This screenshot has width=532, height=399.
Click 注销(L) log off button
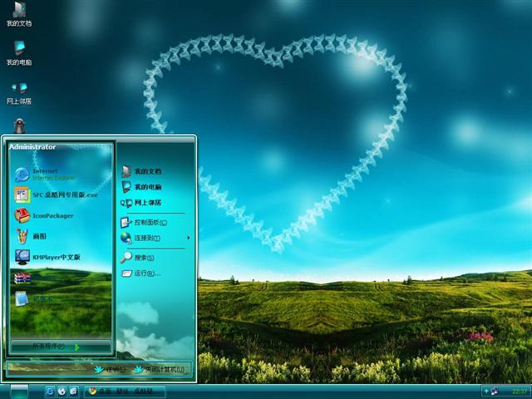111,369
